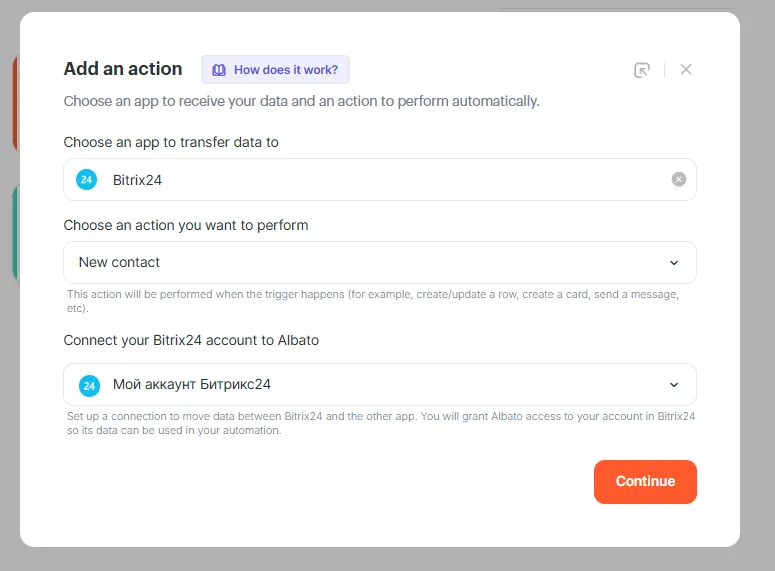Close the Add an action dialog

pyautogui.click(x=686, y=70)
